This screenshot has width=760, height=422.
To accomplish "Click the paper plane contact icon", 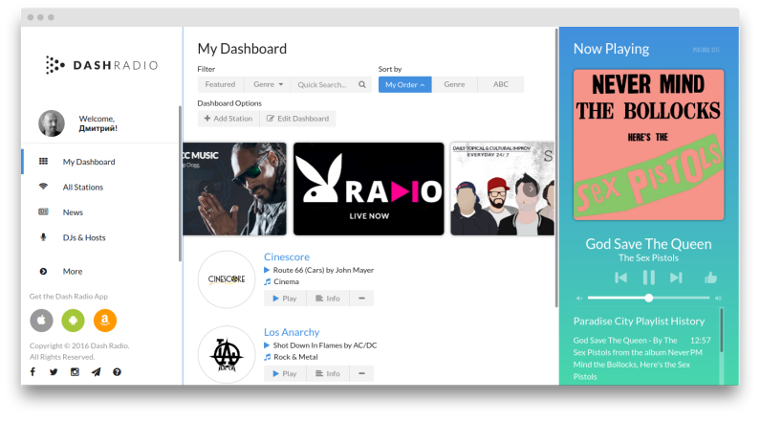I will point(96,372).
